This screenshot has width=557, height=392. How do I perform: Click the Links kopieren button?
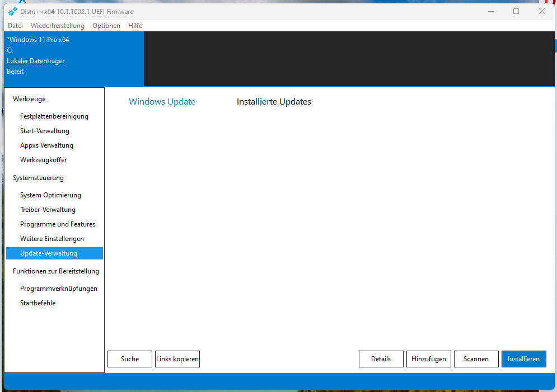pyautogui.click(x=177, y=359)
